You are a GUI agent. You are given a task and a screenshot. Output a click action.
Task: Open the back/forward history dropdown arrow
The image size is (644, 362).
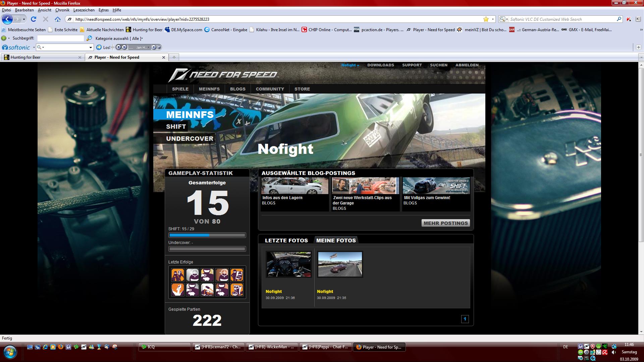(x=24, y=19)
